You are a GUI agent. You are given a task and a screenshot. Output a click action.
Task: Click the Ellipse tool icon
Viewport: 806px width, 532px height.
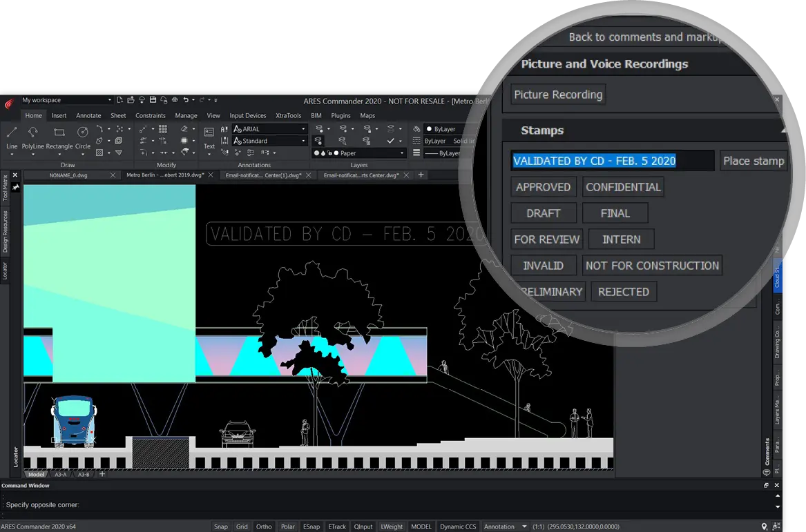tap(99, 141)
